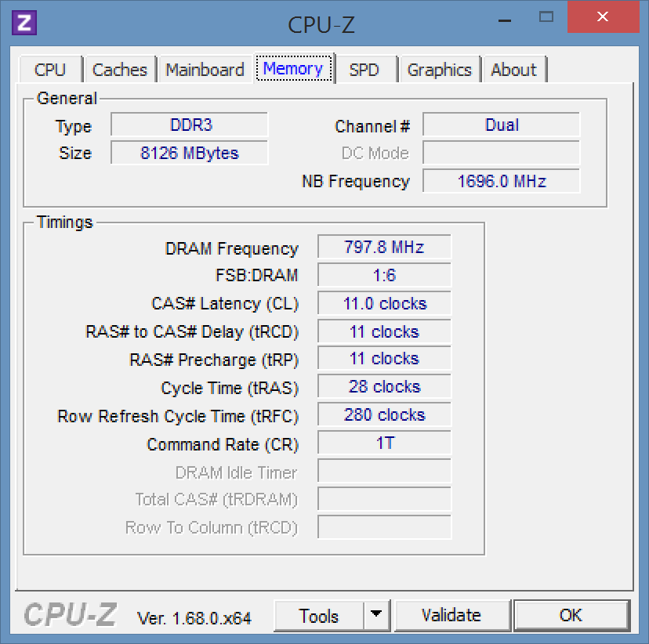Click the Row Refresh Cycle Time (tRFC) label
The image size is (649, 644).
(x=178, y=417)
